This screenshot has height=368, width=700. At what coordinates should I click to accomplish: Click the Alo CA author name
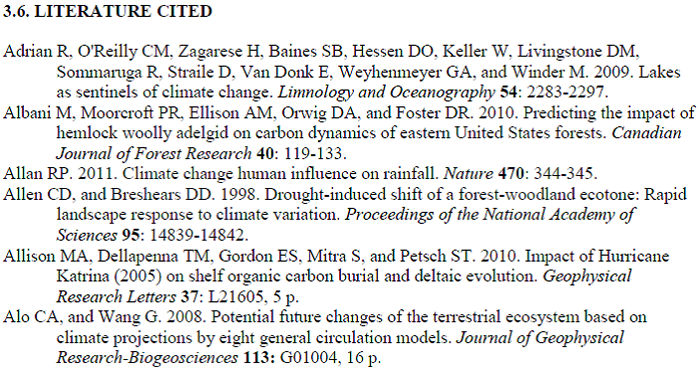pos(32,318)
